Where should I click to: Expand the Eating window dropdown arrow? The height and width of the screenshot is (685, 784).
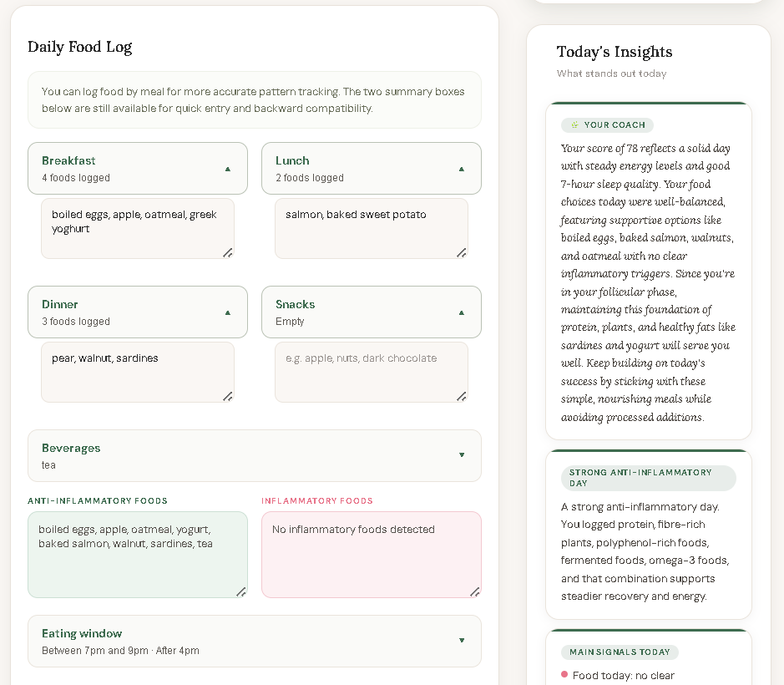click(461, 641)
